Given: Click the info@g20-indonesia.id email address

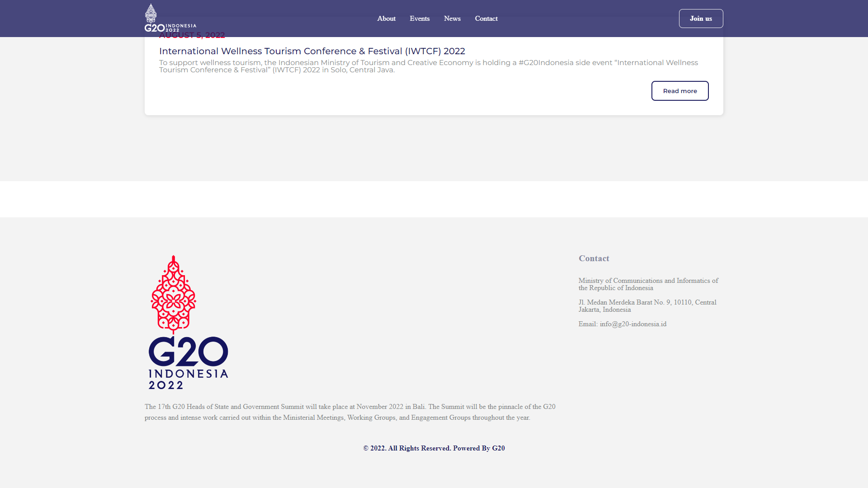Looking at the screenshot, I should [633, 324].
